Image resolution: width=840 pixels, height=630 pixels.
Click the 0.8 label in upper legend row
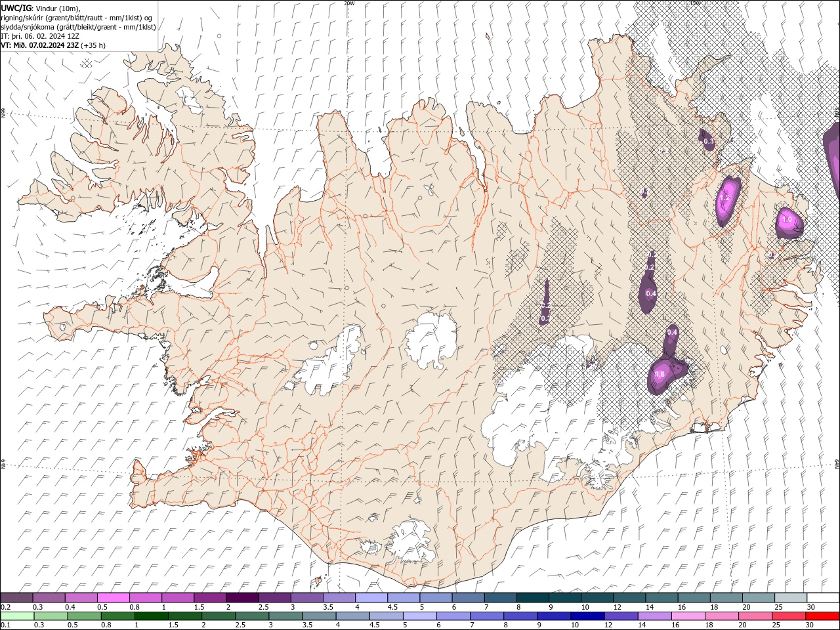pyautogui.click(x=135, y=607)
